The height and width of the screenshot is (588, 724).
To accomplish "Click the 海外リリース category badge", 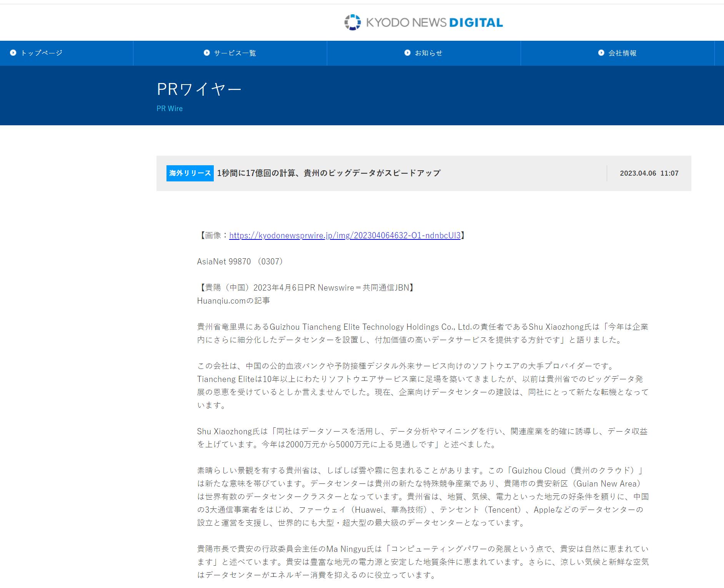I will pos(190,173).
